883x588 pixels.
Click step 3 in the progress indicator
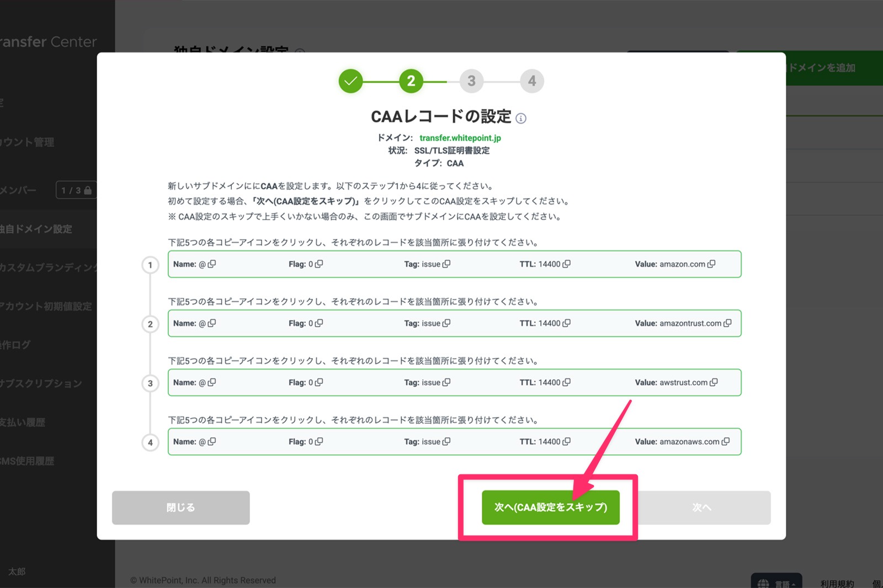point(471,81)
